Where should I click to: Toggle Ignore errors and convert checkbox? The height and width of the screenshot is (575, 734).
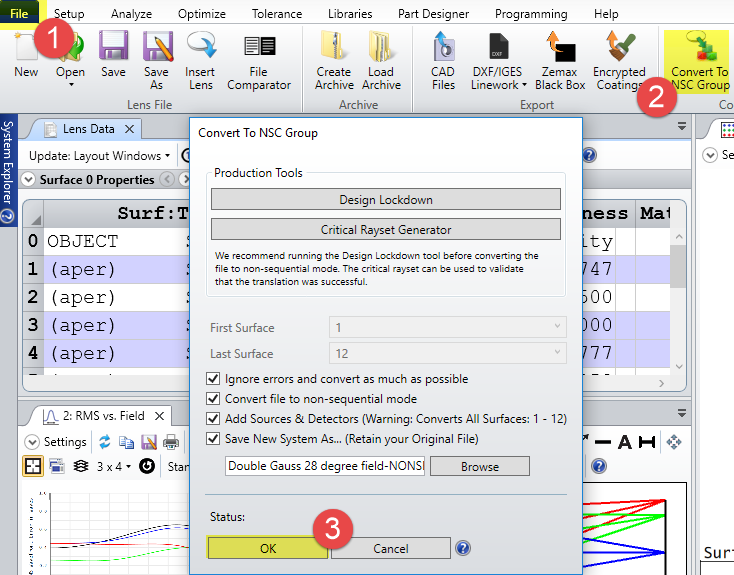coord(213,378)
